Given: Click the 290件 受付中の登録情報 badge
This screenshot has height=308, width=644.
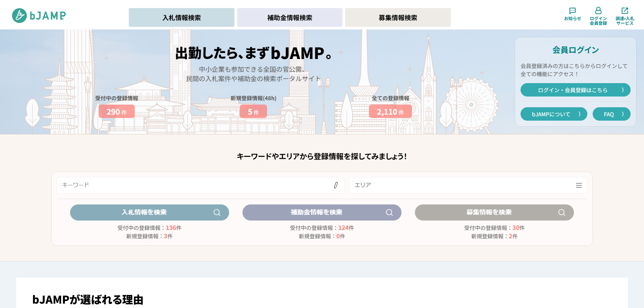Looking at the screenshot, I should [117, 111].
